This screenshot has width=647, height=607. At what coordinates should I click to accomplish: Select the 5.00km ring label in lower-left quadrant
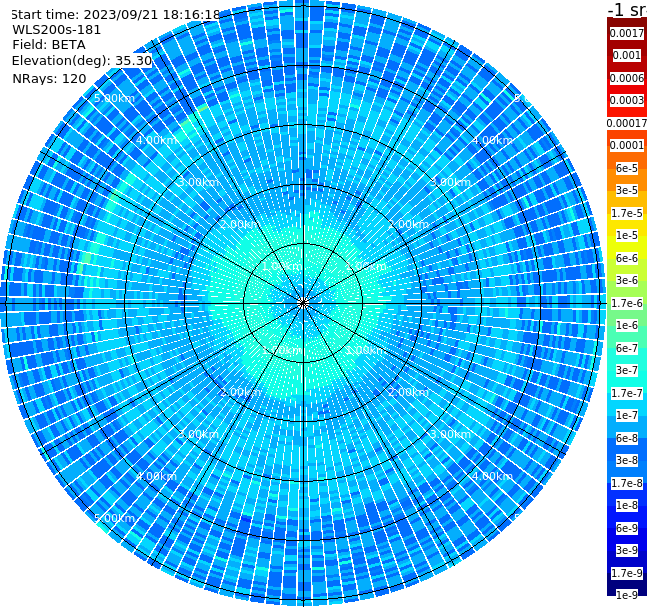114,518
